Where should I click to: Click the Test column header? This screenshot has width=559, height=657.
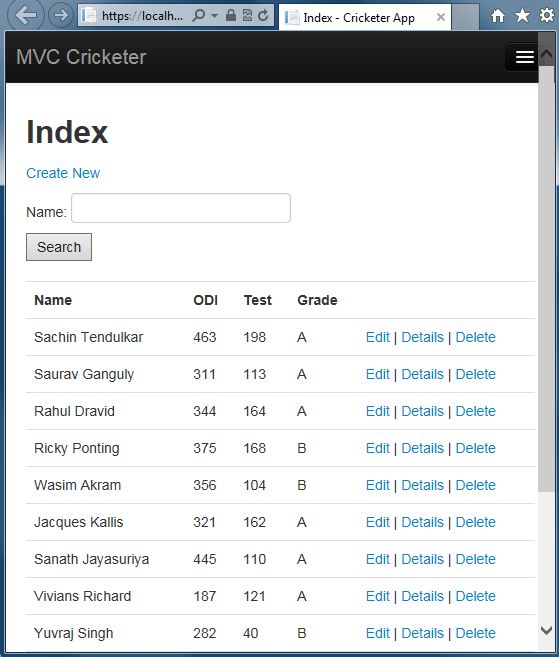click(258, 300)
